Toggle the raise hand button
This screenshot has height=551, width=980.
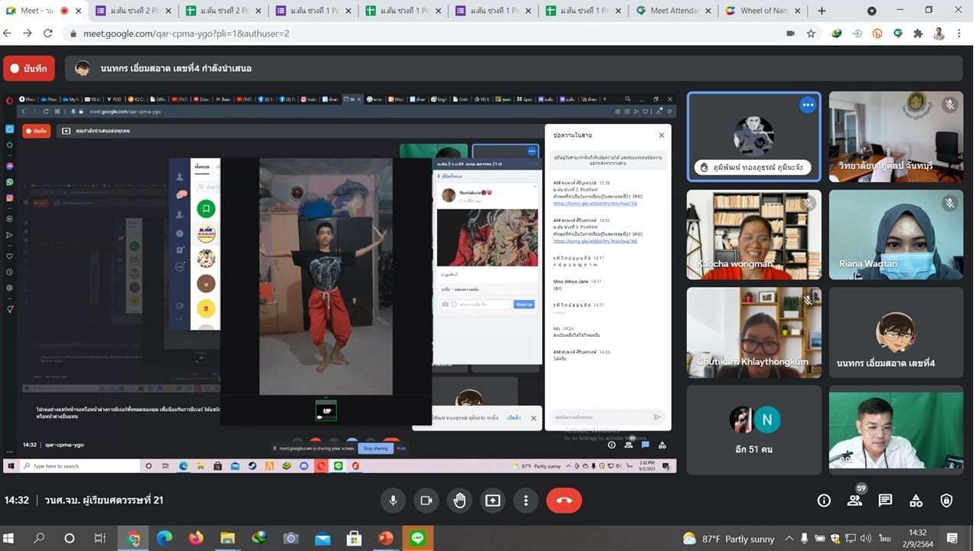coord(459,500)
